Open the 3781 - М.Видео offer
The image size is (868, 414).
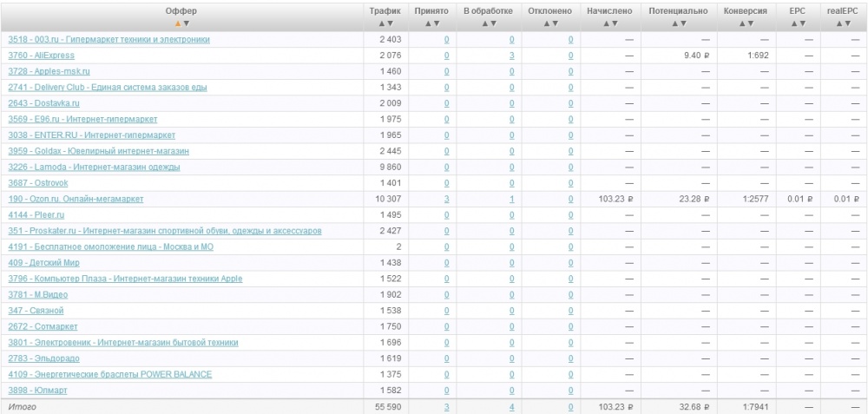point(38,294)
